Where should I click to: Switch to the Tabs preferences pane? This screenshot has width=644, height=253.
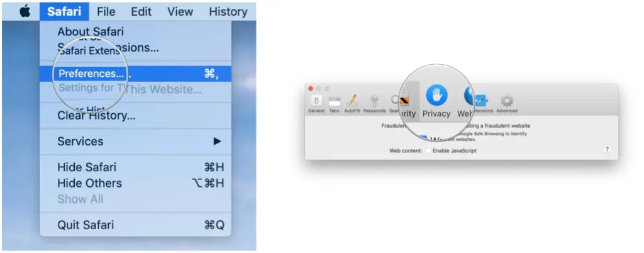coord(335,103)
